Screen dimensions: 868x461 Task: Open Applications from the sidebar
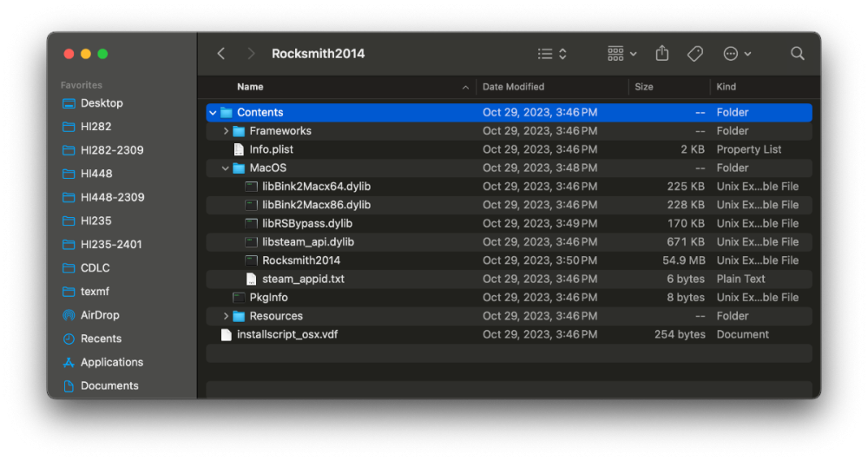112,362
